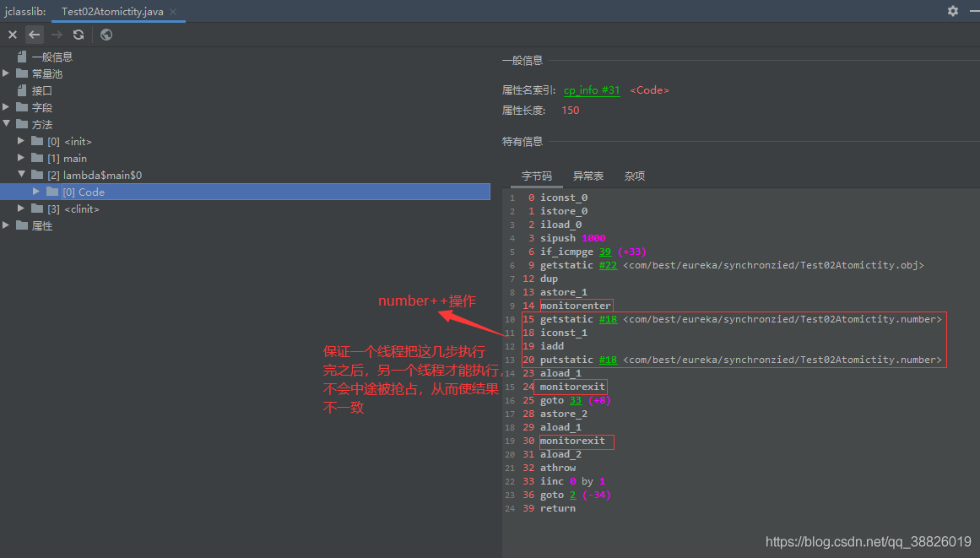The height and width of the screenshot is (558, 980).
Task: Click the monitorenter instruction text
Action: (x=576, y=306)
